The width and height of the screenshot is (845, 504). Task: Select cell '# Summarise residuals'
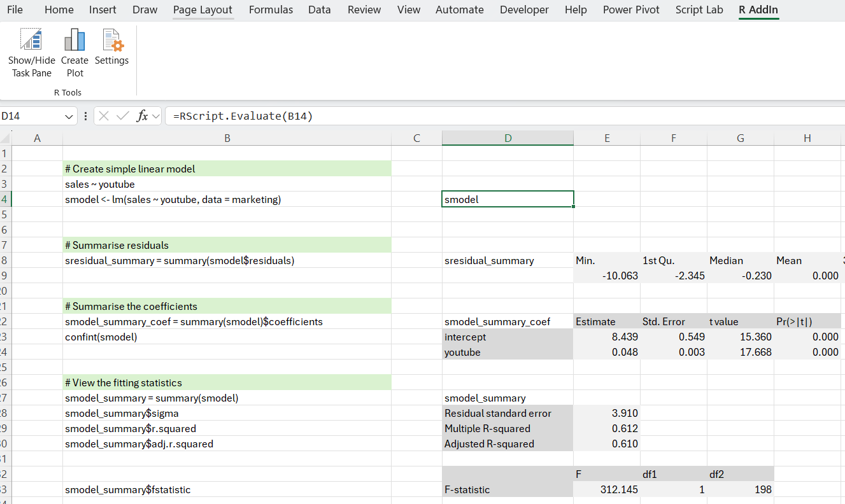click(227, 245)
